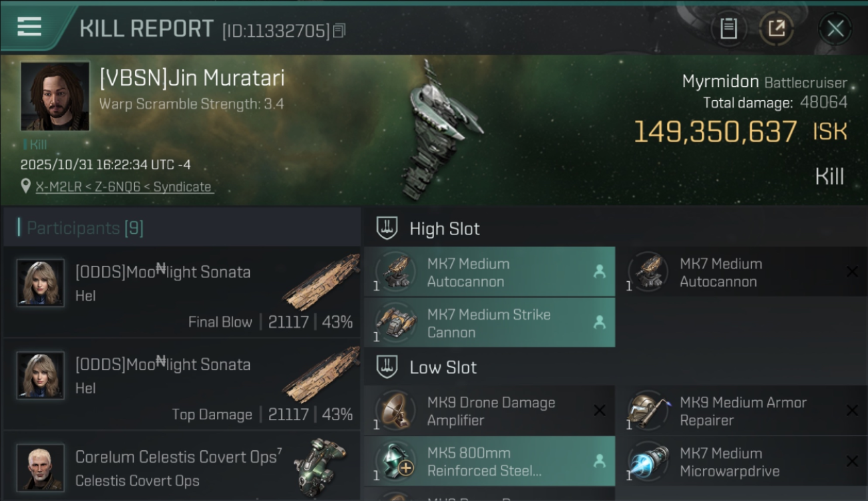Copy the kill report ID icon
The height and width of the screenshot is (501, 868).
tap(339, 31)
